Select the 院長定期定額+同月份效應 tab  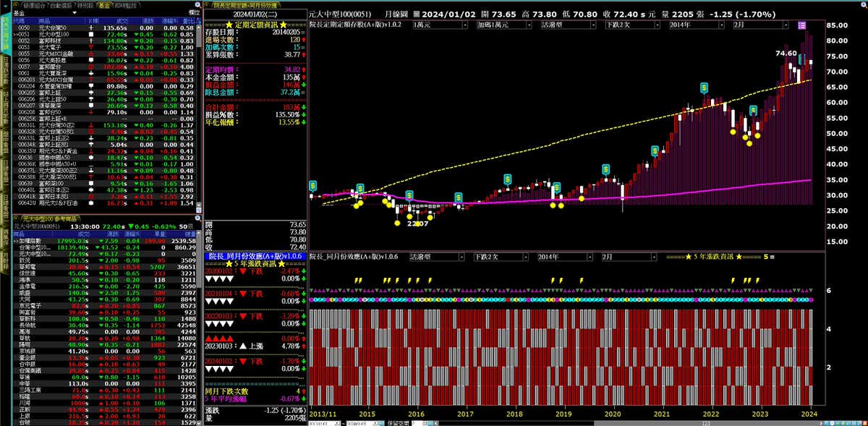(x=242, y=5)
